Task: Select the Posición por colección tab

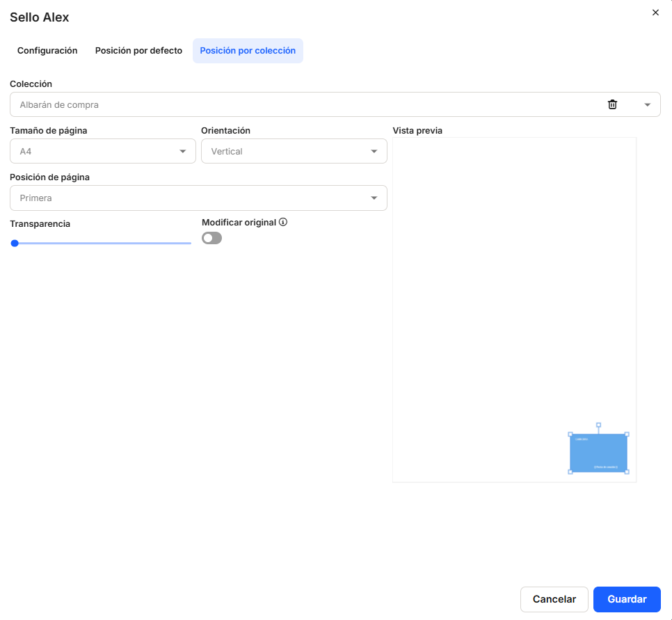Action: pyautogui.click(x=248, y=51)
